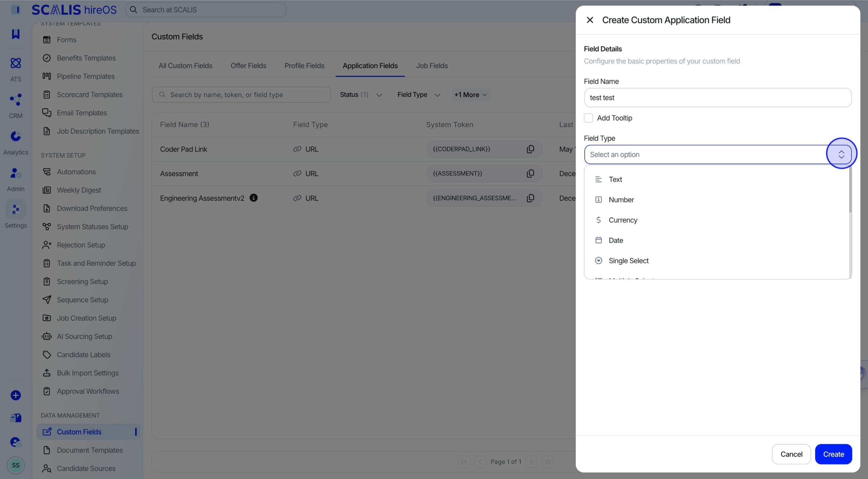Click the Cancel button

[791, 454]
